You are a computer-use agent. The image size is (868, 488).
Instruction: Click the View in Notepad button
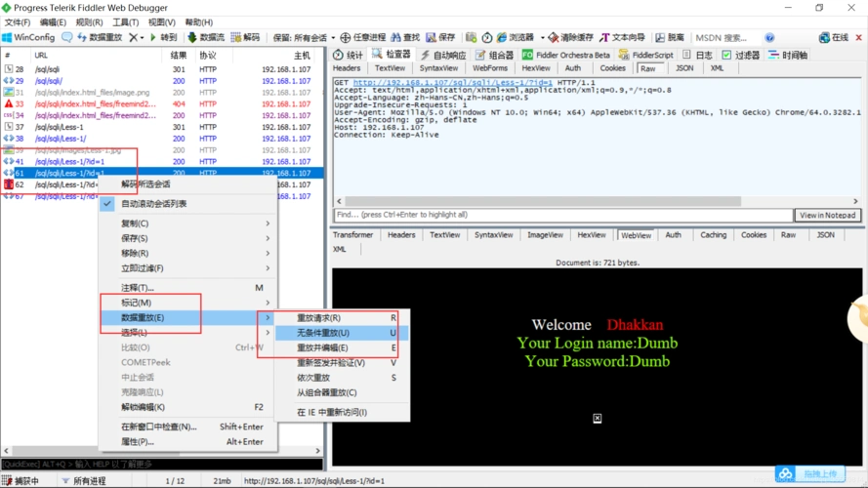[x=827, y=215]
